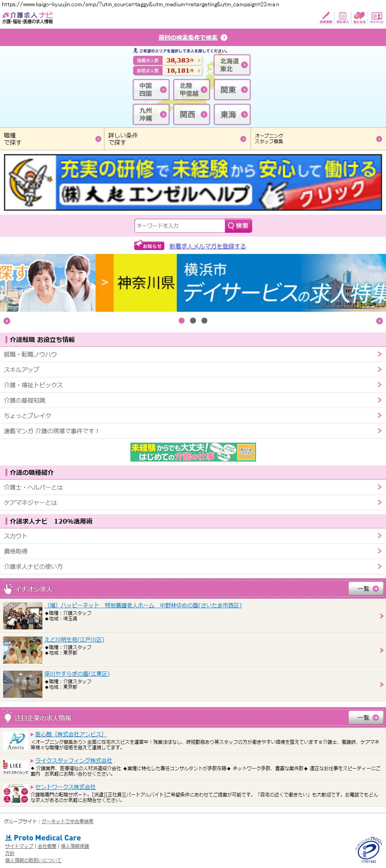Open the 見た求人 calendar icon
The height and width of the screenshot is (868, 386).
342,17
